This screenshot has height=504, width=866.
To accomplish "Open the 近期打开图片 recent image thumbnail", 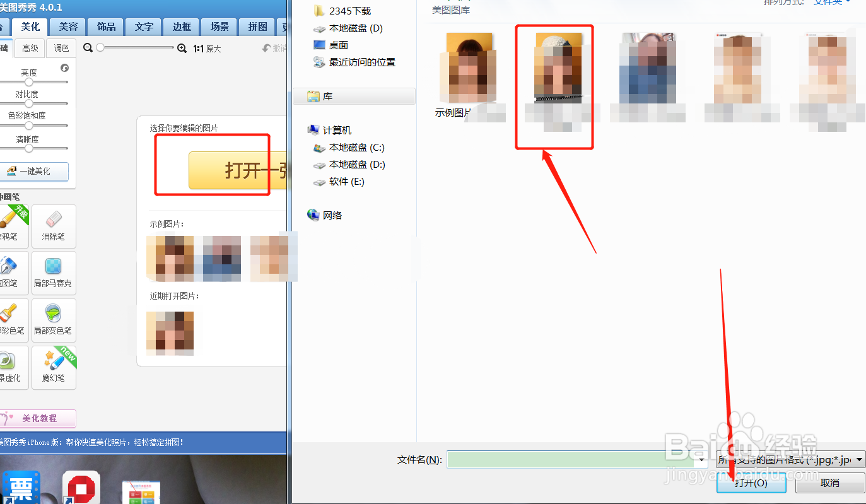I will pos(170,333).
